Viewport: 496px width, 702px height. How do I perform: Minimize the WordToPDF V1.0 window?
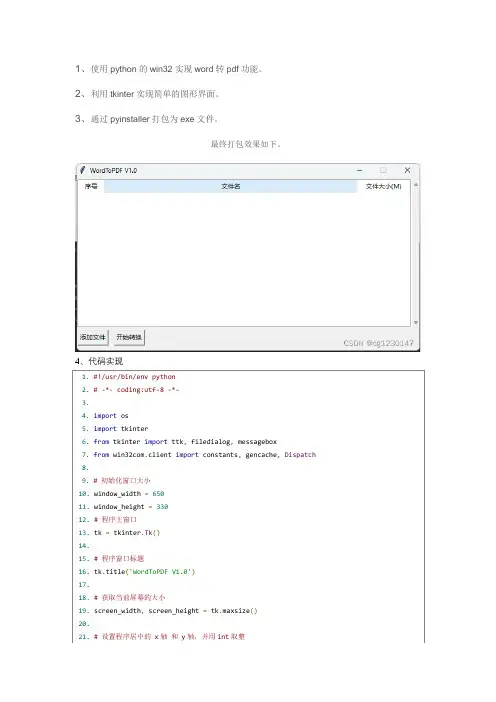[x=359, y=170]
